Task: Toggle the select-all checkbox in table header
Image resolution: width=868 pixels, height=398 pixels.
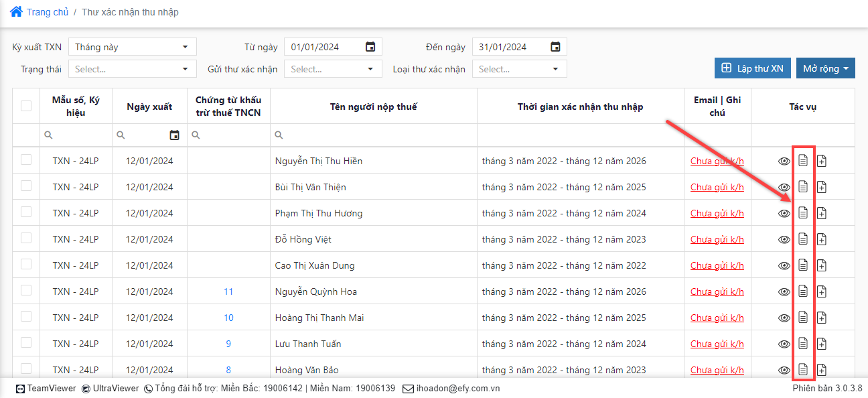Action: pyautogui.click(x=26, y=106)
